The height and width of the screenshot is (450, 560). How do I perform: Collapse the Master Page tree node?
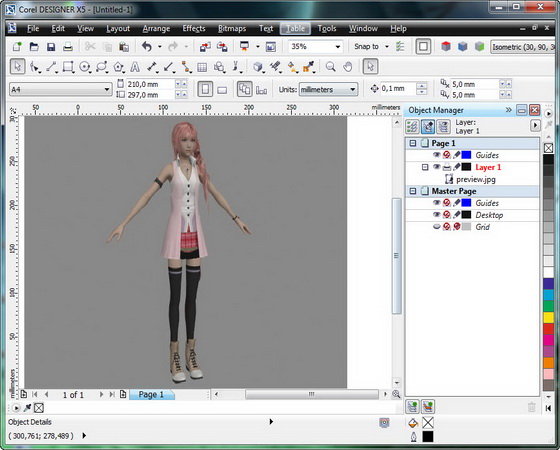tap(413, 191)
